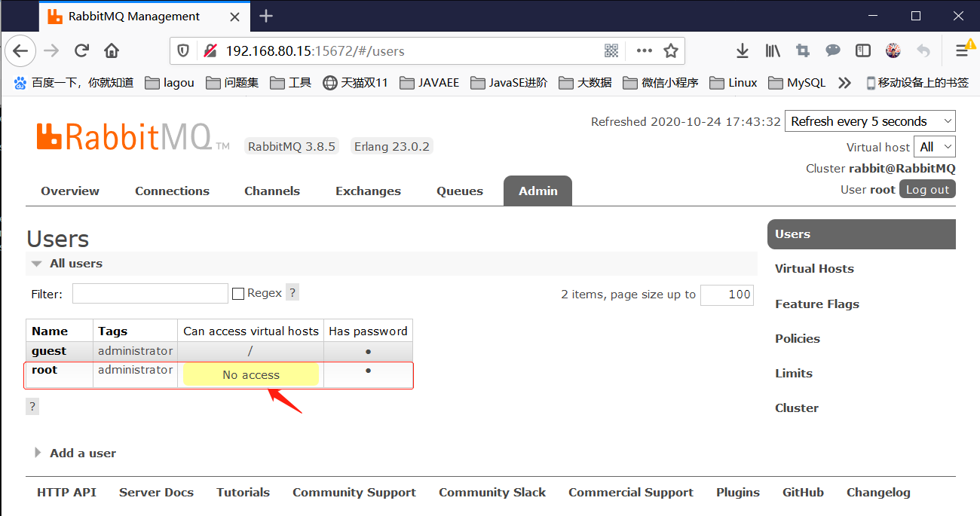Switch to the Overview tab
Screen dimensions: 980x516
point(69,191)
